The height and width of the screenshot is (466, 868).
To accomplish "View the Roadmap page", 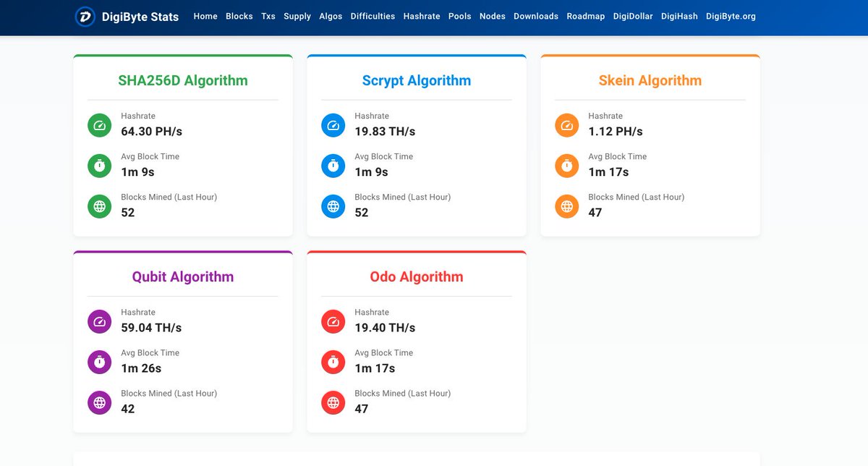I will point(586,16).
